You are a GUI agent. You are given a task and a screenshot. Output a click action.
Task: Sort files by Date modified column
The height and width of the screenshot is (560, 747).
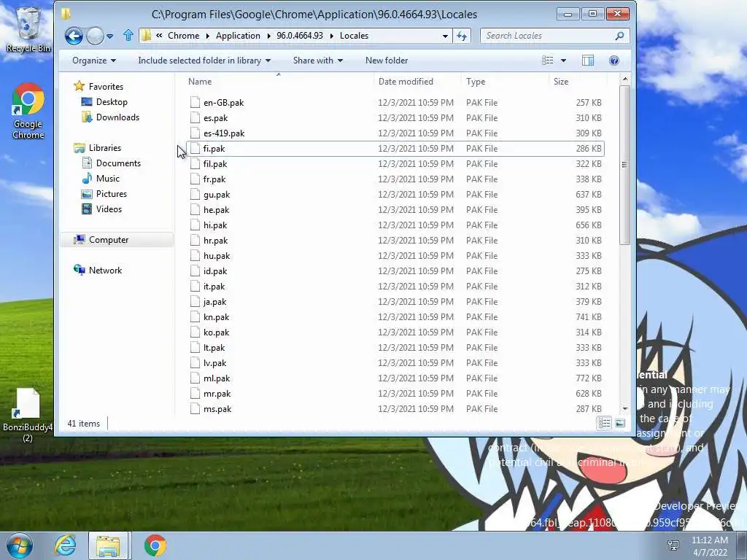[x=417, y=82]
